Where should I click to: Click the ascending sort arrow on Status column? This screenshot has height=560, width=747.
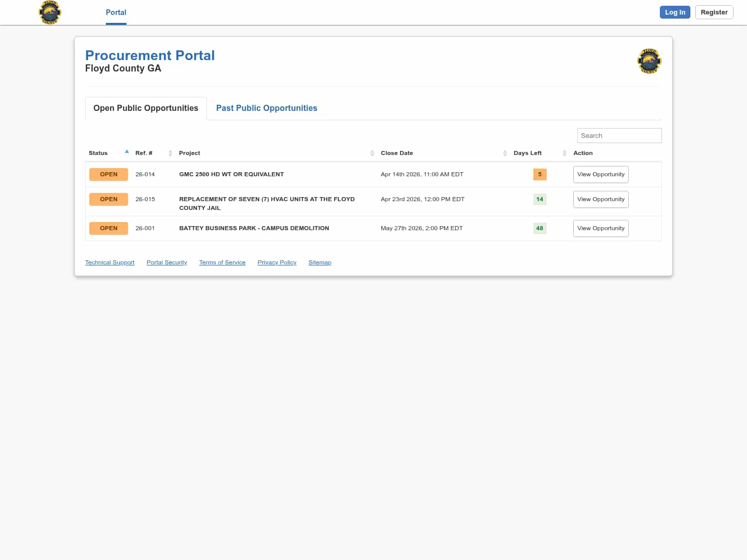pyautogui.click(x=127, y=151)
